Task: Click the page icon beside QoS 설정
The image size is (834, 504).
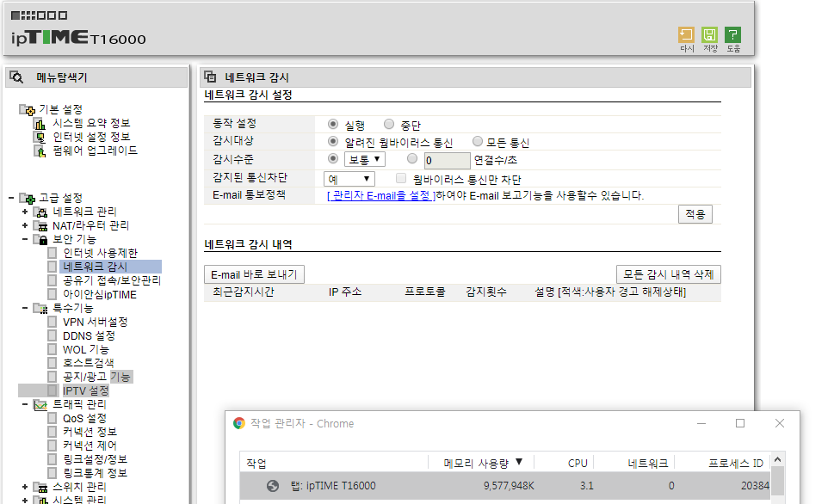Action: pos(53,418)
